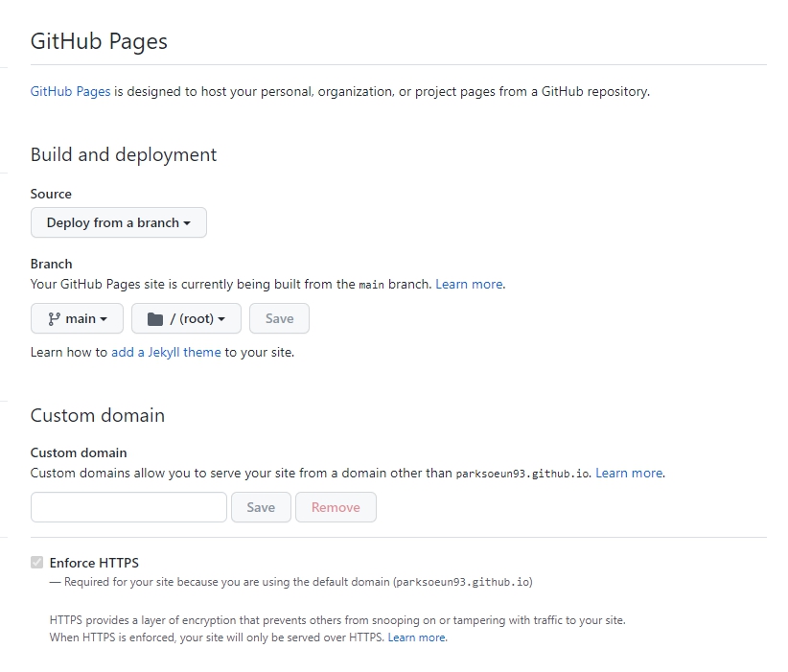Click the Enforce HTTPS label text
The width and height of the screenshot is (788, 672).
(94, 563)
